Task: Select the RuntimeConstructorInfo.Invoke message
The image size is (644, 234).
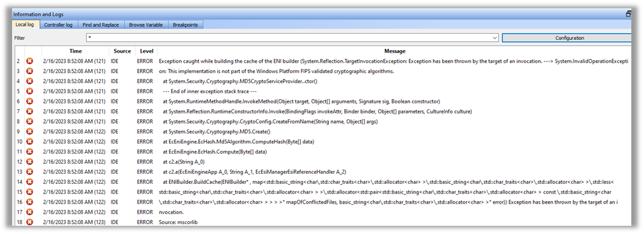Action: click(317, 111)
